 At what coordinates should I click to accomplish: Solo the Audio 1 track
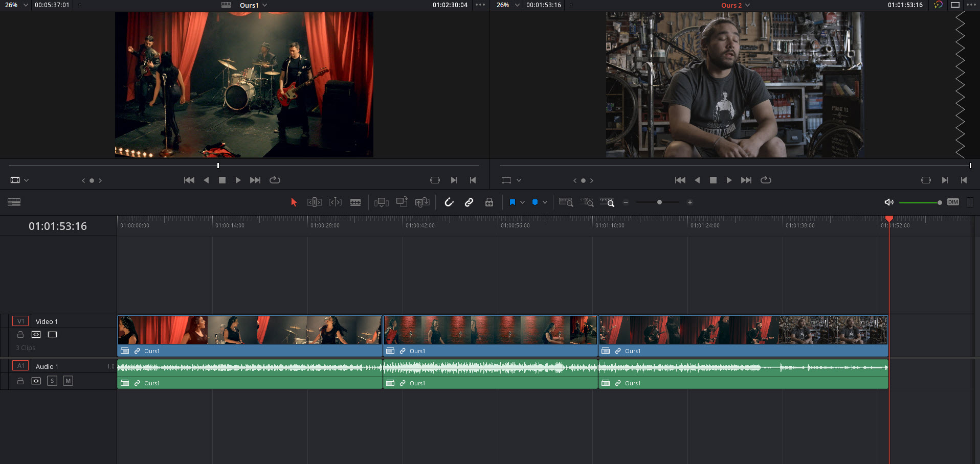click(x=52, y=381)
